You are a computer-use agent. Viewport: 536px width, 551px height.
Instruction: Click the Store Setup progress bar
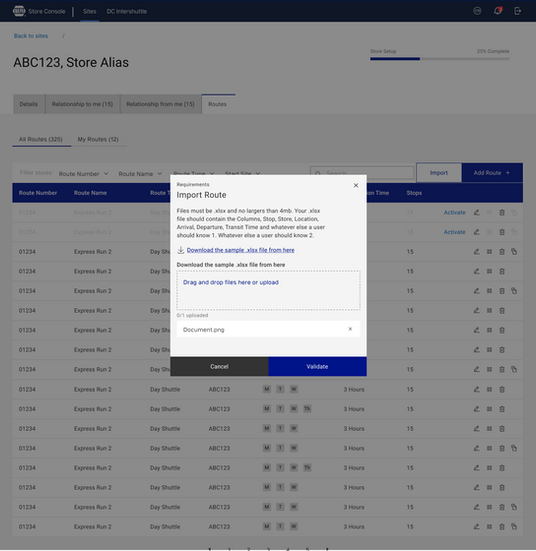click(439, 59)
